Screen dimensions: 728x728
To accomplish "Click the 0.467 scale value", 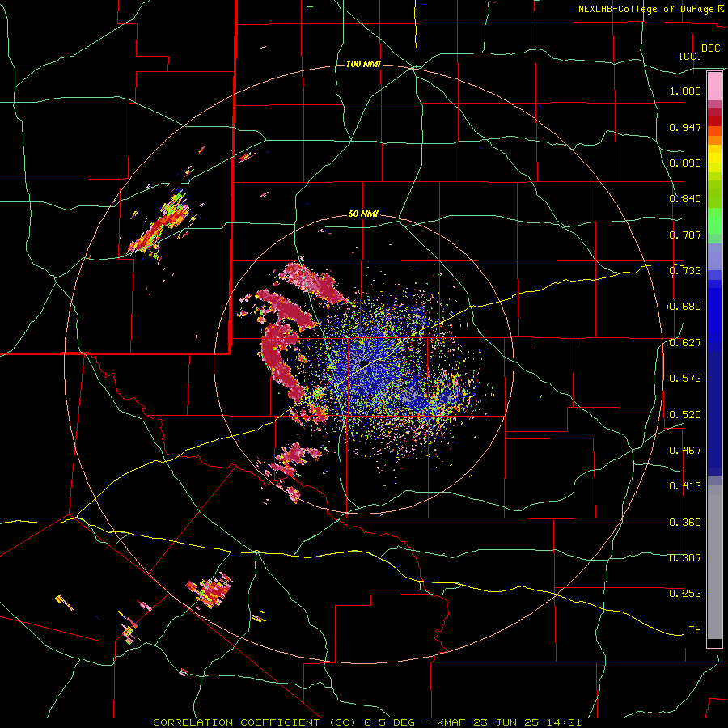I will tap(685, 451).
